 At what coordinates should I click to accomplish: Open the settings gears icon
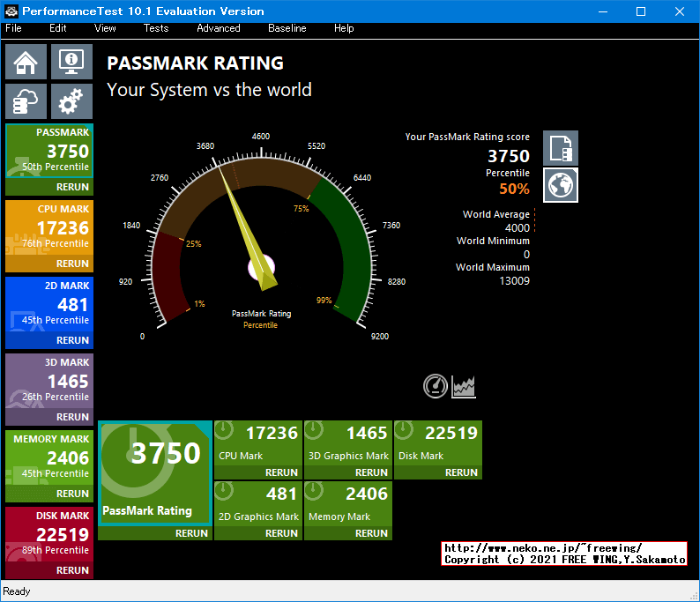coord(71,101)
